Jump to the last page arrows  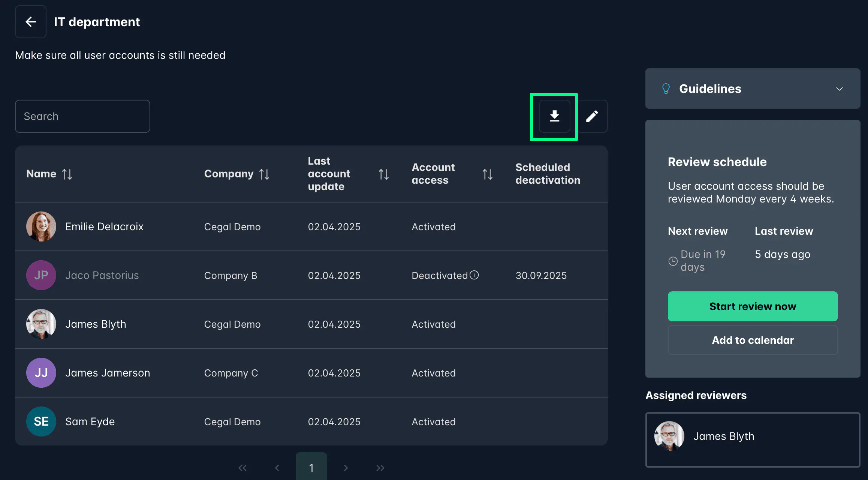[x=380, y=468]
